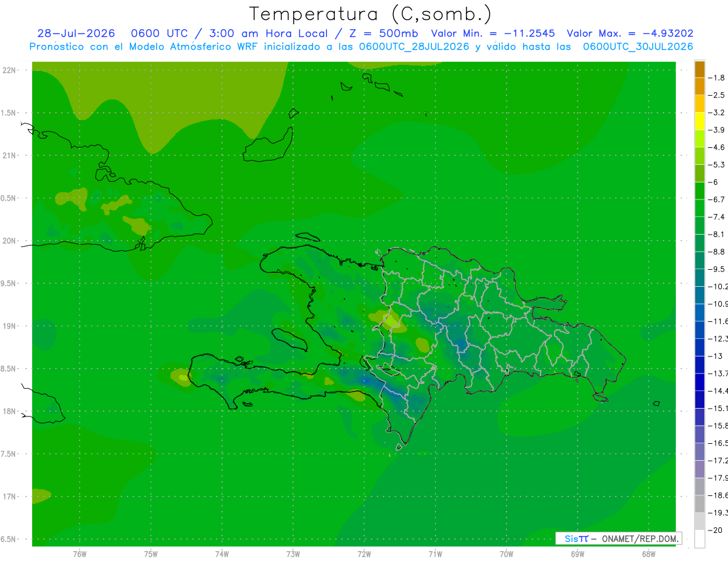Click the '-18.6' legend label
The width and height of the screenshot is (728, 562).
click(718, 495)
